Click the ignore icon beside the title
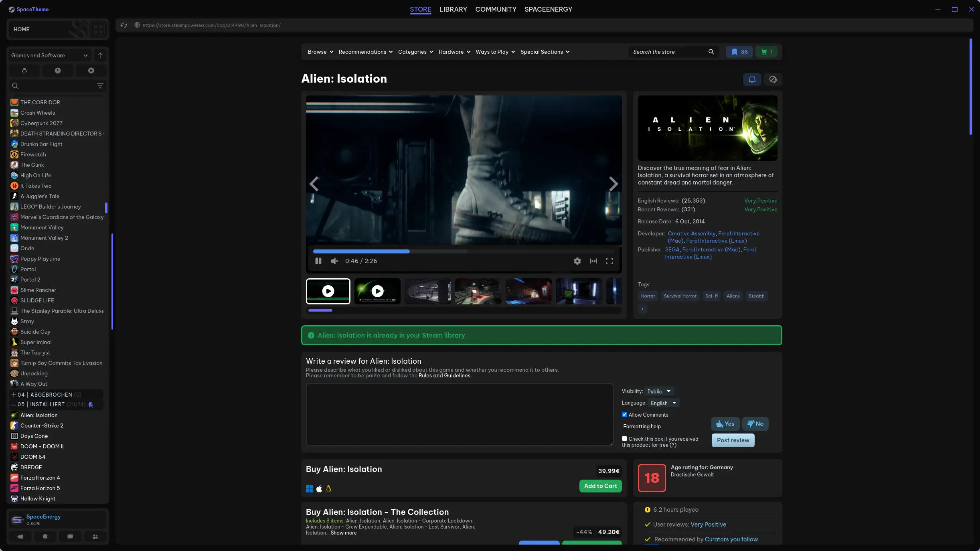The height and width of the screenshot is (551, 980). (x=773, y=79)
